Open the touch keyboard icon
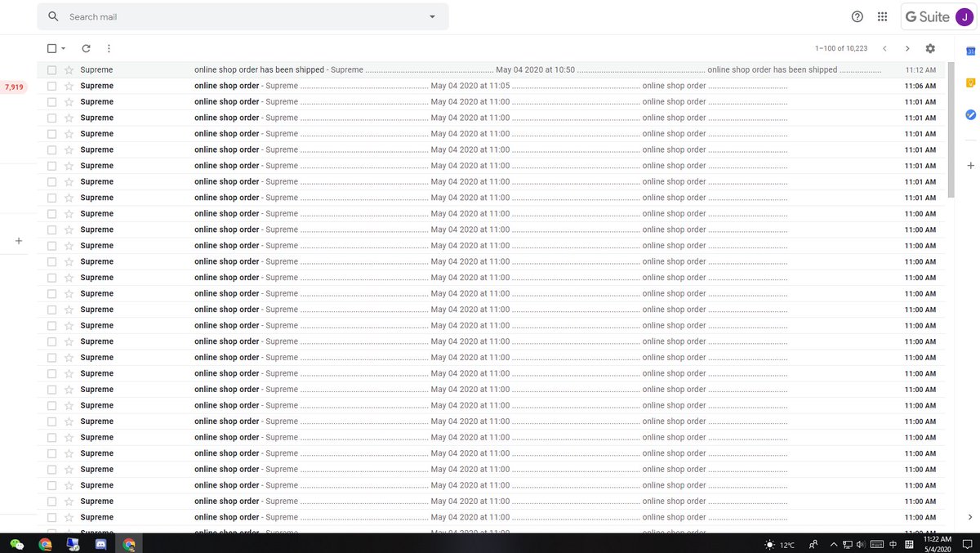The width and height of the screenshot is (980, 553). click(877, 544)
